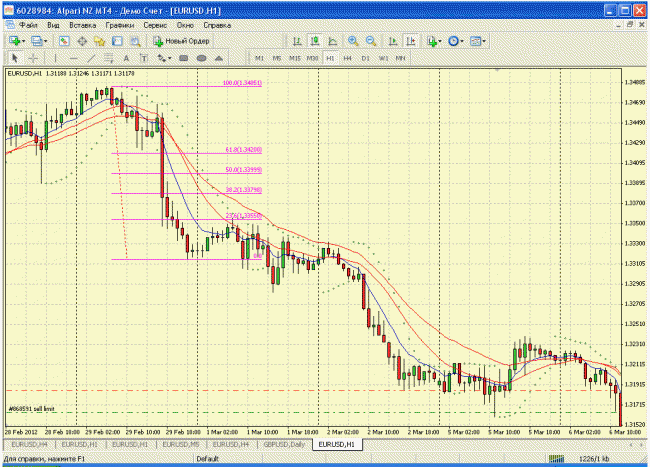
Task: Toggle Auto Scroll of the chart
Action: coord(393,41)
